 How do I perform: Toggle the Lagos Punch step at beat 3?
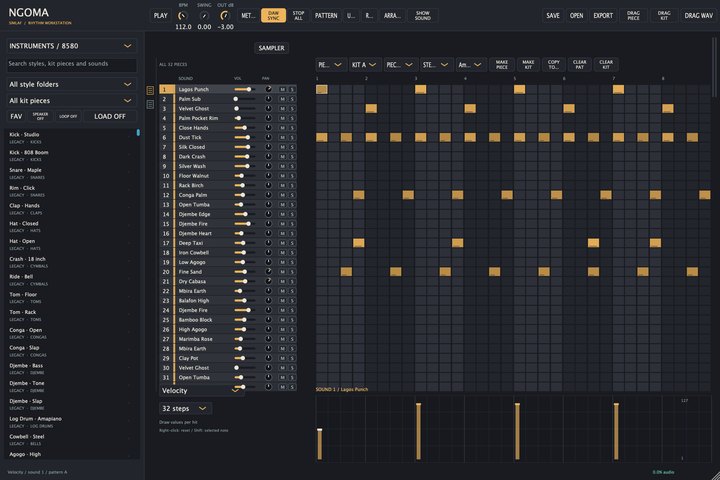pyautogui.click(x=421, y=89)
